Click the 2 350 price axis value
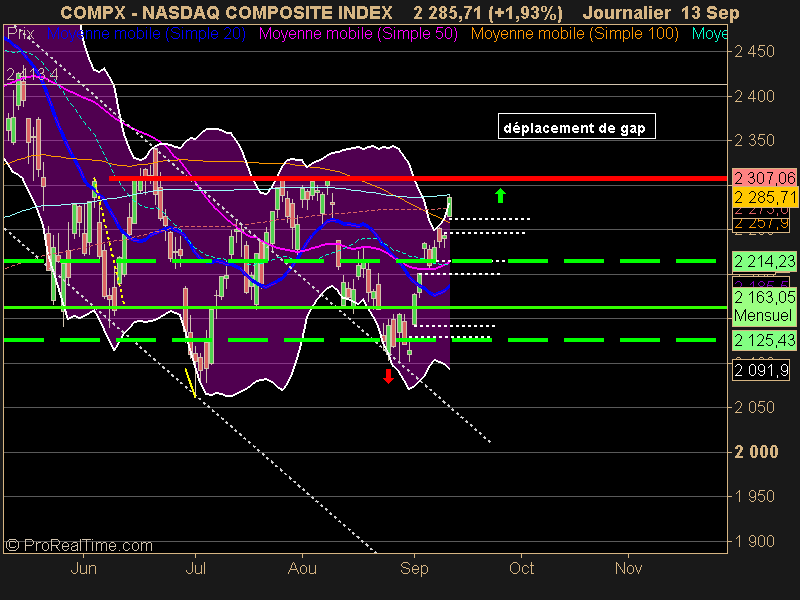This screenshot has width=800, height=600. 754,140
